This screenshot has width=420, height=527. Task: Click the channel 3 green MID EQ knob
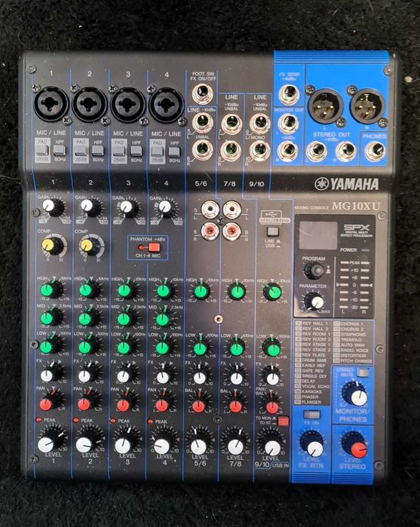[127, 318]
